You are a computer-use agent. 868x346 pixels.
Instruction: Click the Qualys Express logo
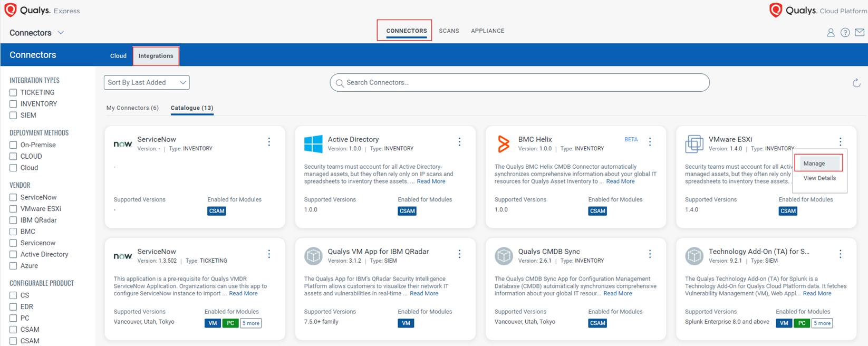pos(42,11)
